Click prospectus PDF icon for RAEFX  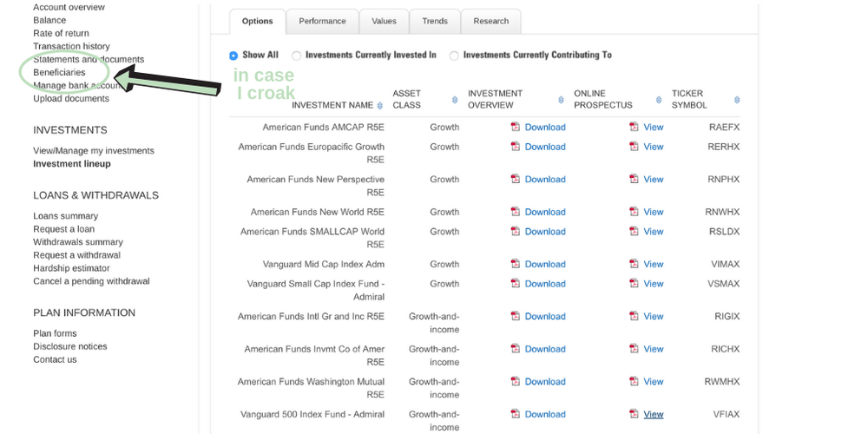634,127
